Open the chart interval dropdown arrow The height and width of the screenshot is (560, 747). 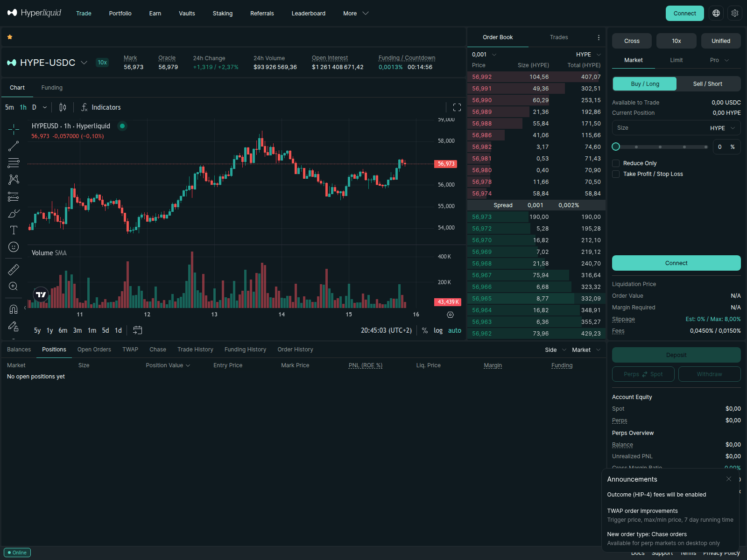coord(45,107)
